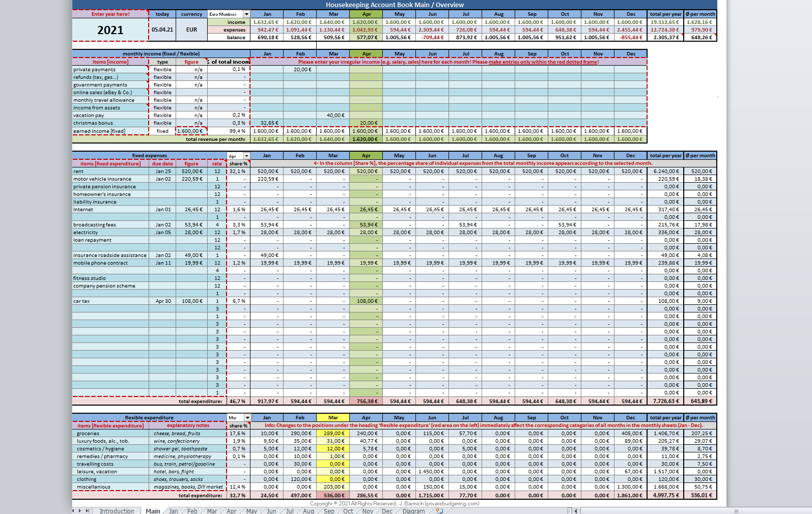This screenshot has width=812, height=514.
Task: Click the Apr column header in overview
Action: click(366, 14)
